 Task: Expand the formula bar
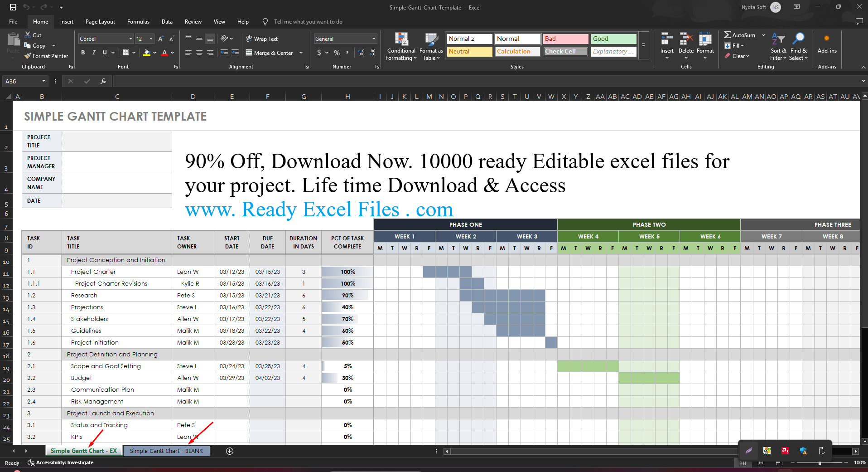(x=863, y=81)
